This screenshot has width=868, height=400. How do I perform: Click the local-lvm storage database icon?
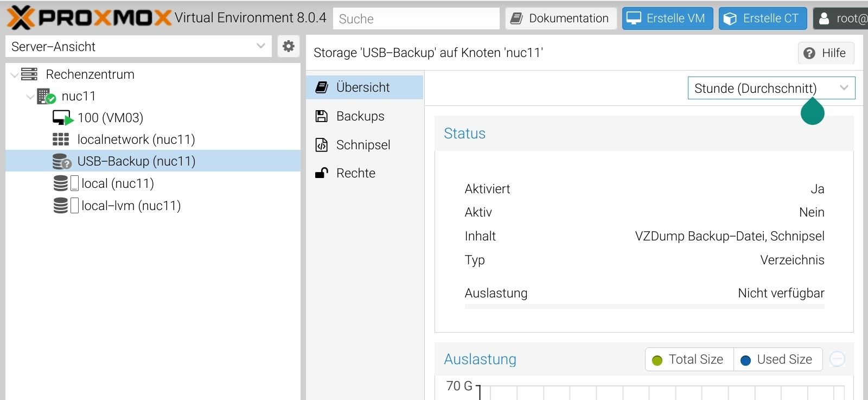[x=61, y=206]
